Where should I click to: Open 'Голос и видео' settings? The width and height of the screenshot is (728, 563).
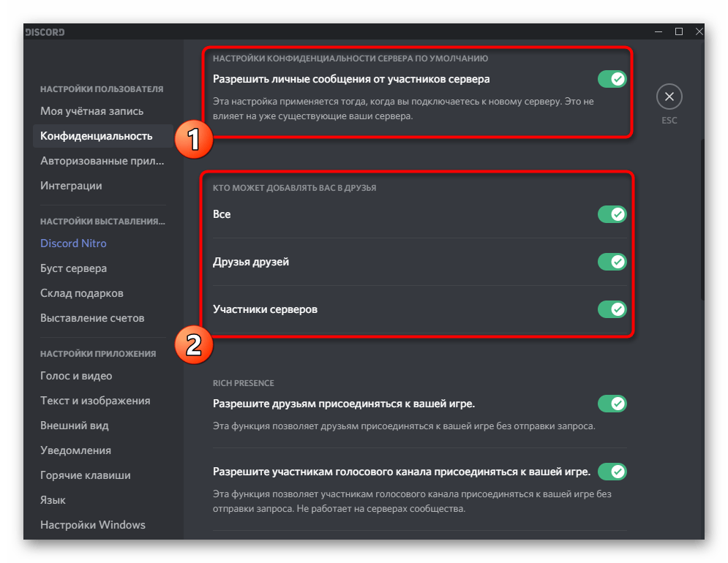[x=76, y=376]
